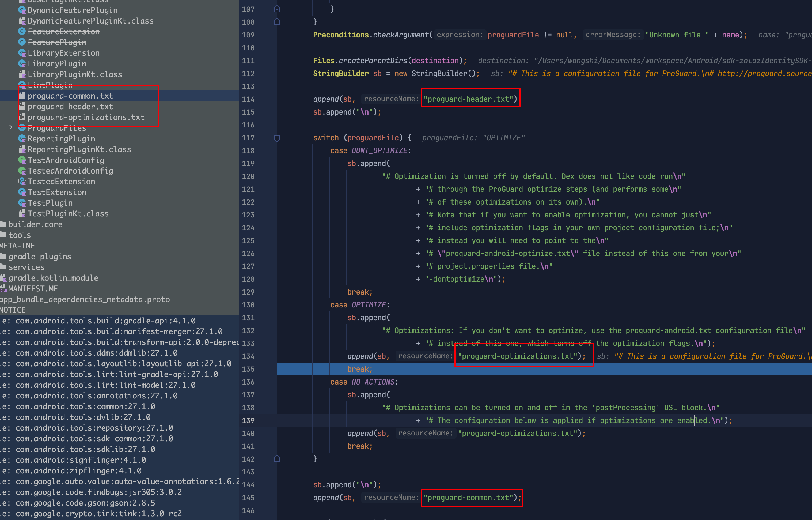812x520 pixels.
Task: Select proguard-optimizations.txt in project tree
Action: (x=86, y=117)
